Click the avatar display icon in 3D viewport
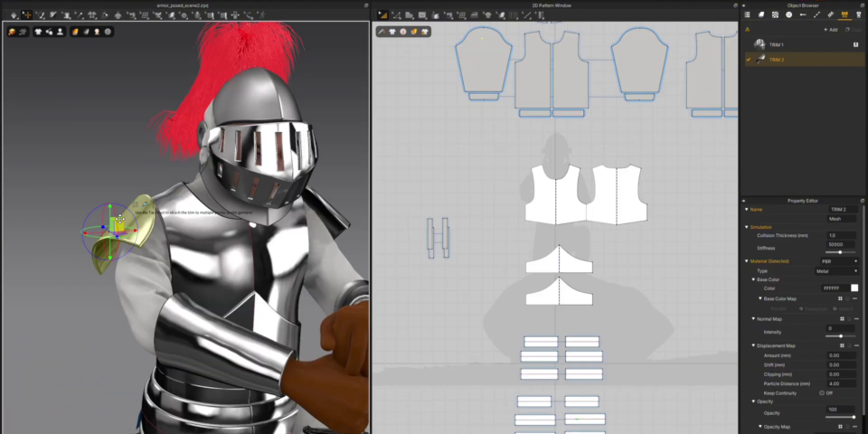868x434 pixels. pos(61,32)
